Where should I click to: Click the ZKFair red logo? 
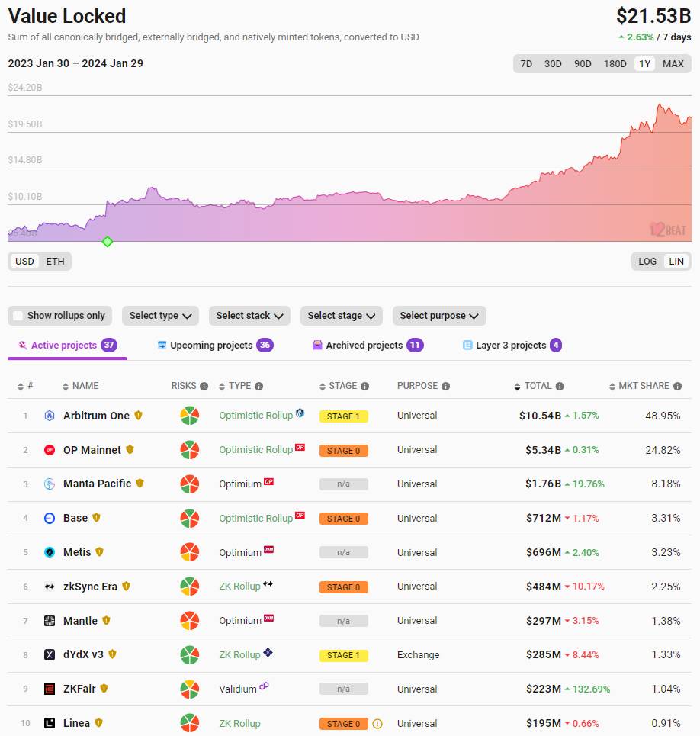click(50, 689)
